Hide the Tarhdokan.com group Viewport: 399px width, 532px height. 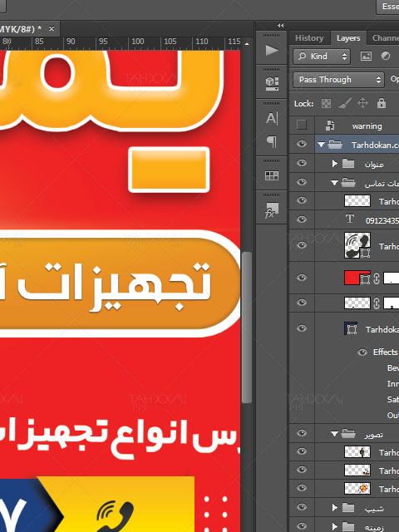coord(302,144)
